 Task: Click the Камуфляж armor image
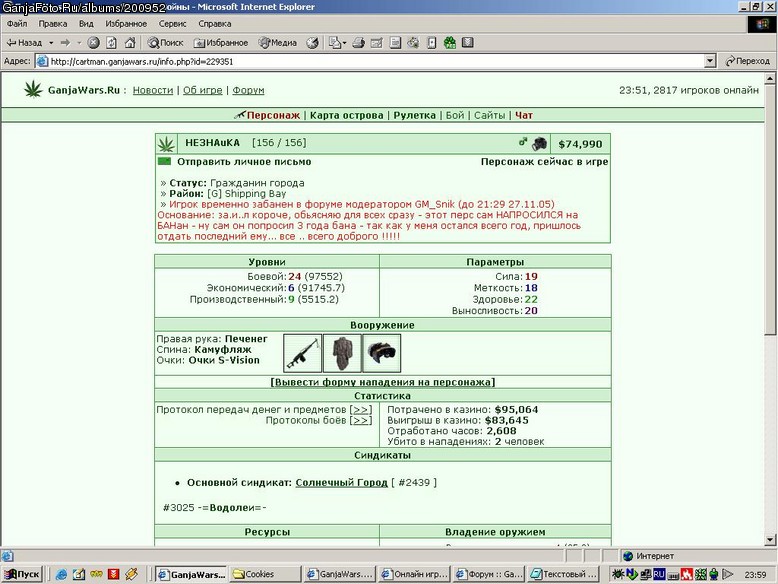[342, 353]
